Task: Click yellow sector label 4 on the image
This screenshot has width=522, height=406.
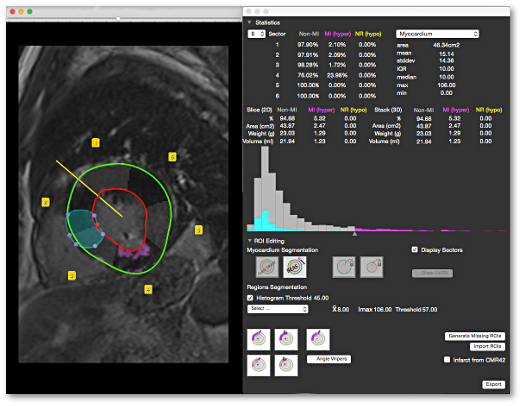Action: coord(148,289)
